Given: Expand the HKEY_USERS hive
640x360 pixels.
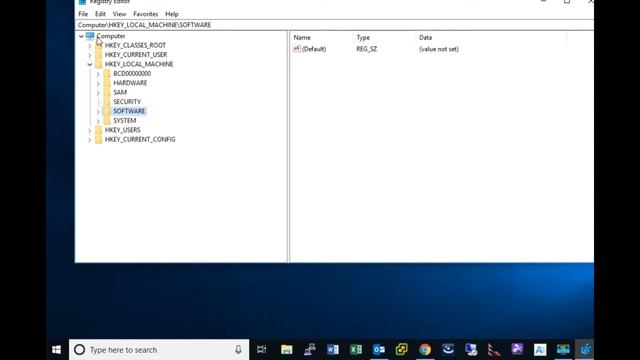Looking at the screenshot, I should 89,130.
